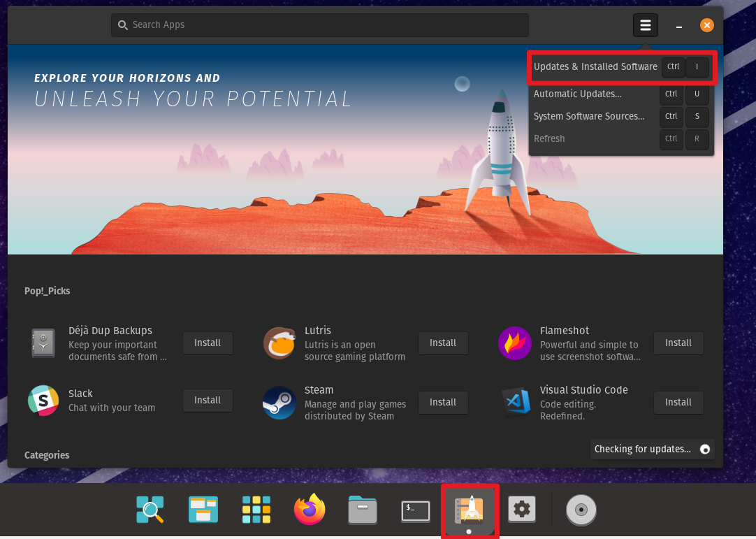Install Steam

coord(443,402)
